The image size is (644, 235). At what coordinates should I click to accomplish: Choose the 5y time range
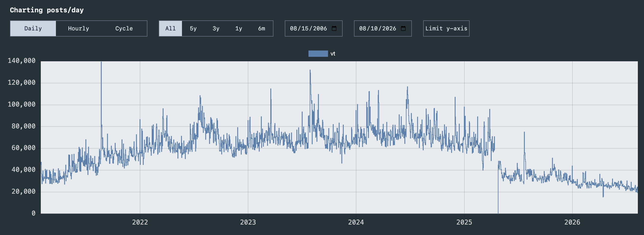point(193,28)
